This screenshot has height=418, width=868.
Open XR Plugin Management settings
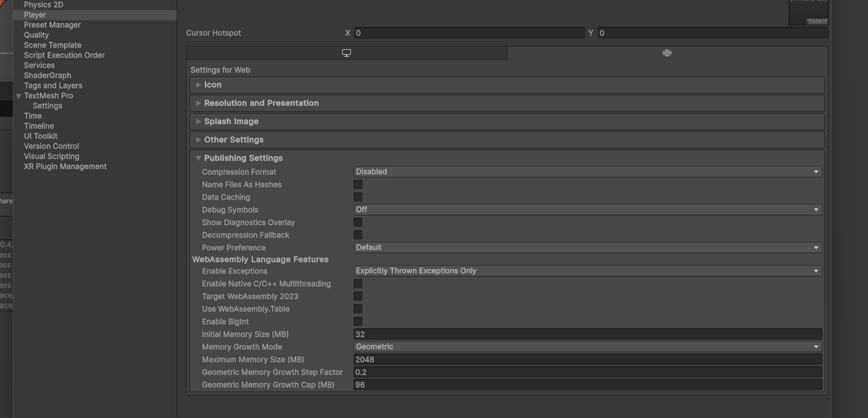click(65, 166)
